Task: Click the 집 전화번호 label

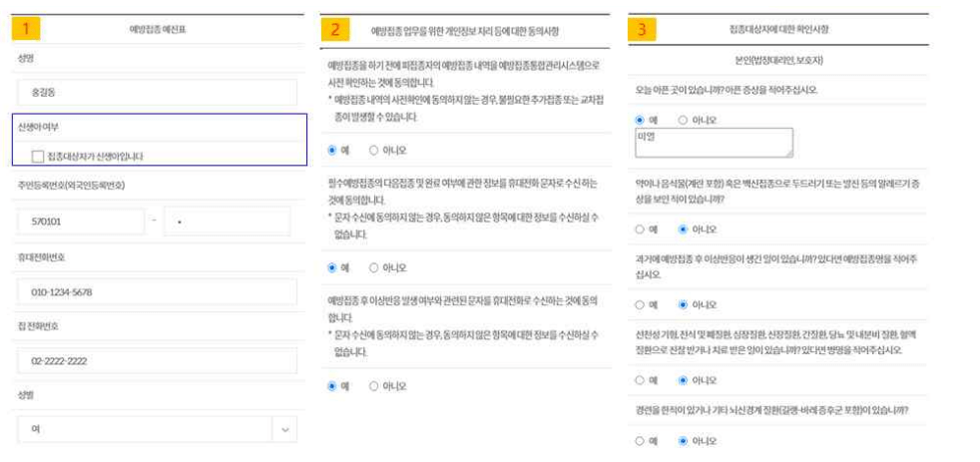Action: click(38, 326)
